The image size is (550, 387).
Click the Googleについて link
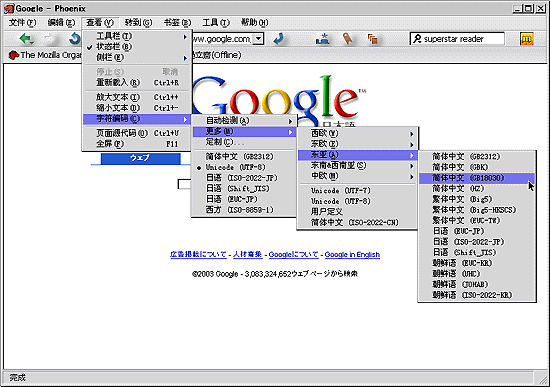(x=294, y=255)
